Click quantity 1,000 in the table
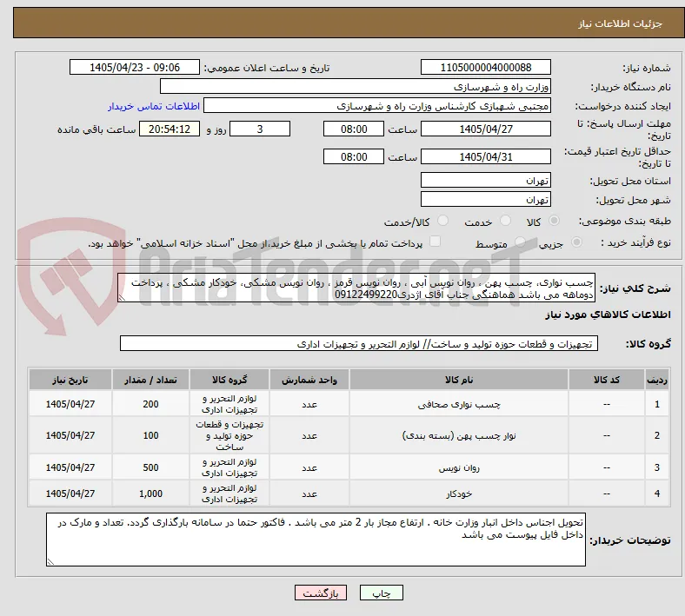The width and height of the screenshot is (685, 616). [x=150, y=493]
